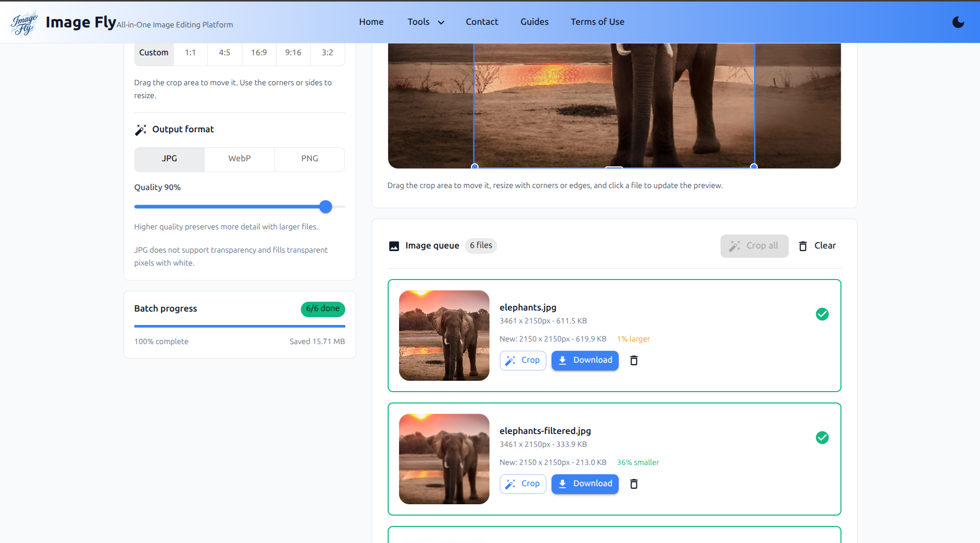Navigate to Terms of Use

tap(598, 22)
